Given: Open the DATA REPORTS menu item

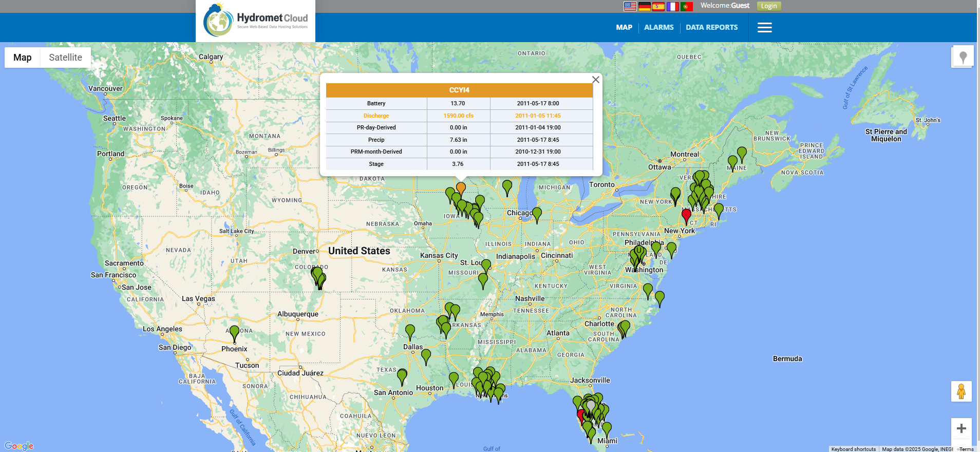Looking at the screenshot, I should click(712, 28).
